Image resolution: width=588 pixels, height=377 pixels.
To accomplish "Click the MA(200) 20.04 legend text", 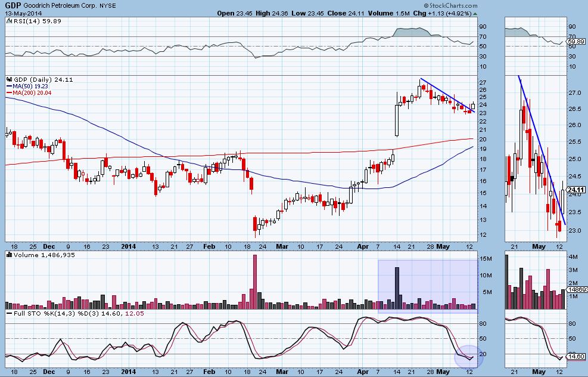I will (32, 92).
